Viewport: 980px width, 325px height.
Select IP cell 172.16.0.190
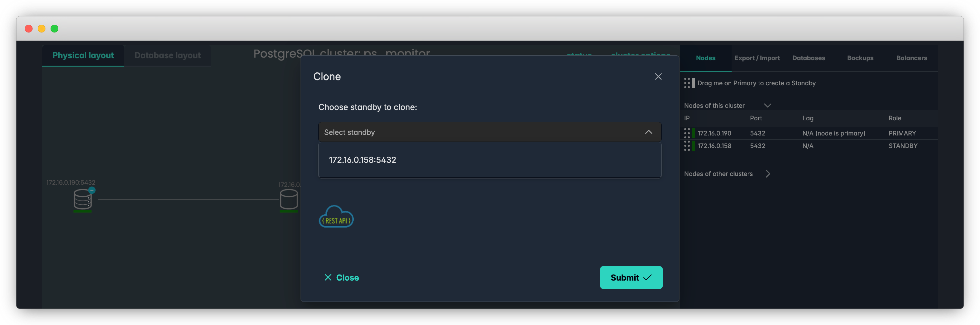[x=714, y=133]
